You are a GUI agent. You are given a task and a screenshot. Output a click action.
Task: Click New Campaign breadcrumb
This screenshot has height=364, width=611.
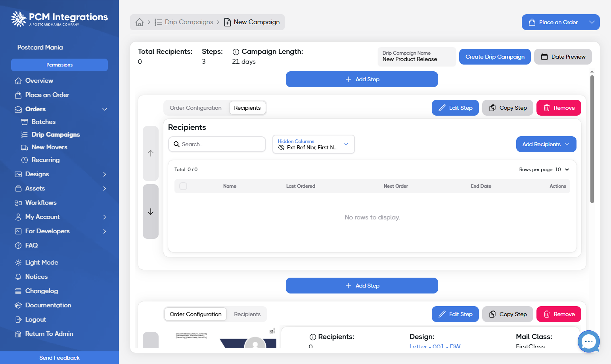pos(252,22)
